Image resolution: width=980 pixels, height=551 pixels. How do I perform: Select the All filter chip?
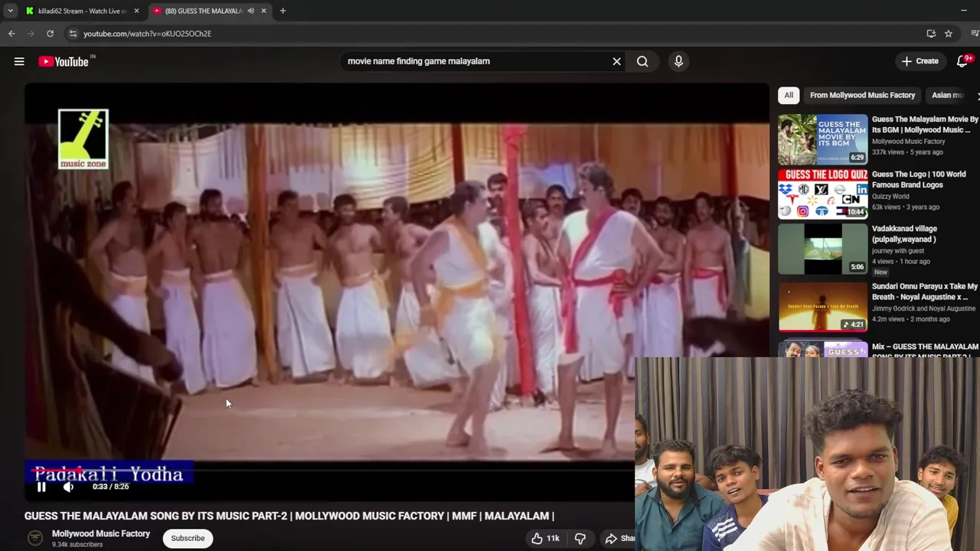coord(789,95)
